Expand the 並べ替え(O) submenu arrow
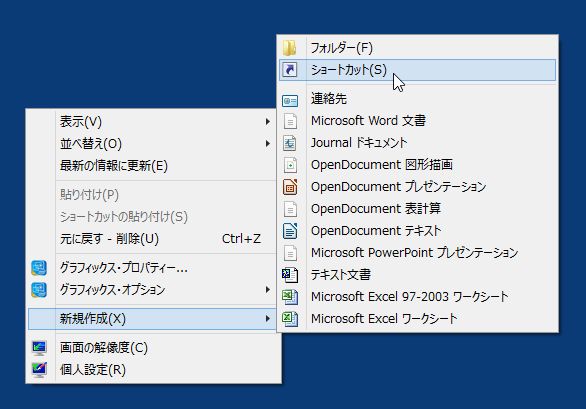586x409 pixels. [268, 144]
